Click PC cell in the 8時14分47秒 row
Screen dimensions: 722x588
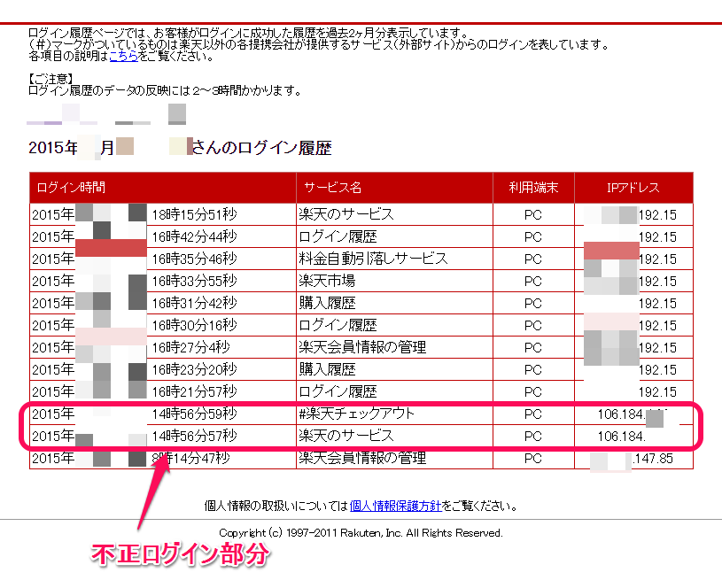point(533,458)
